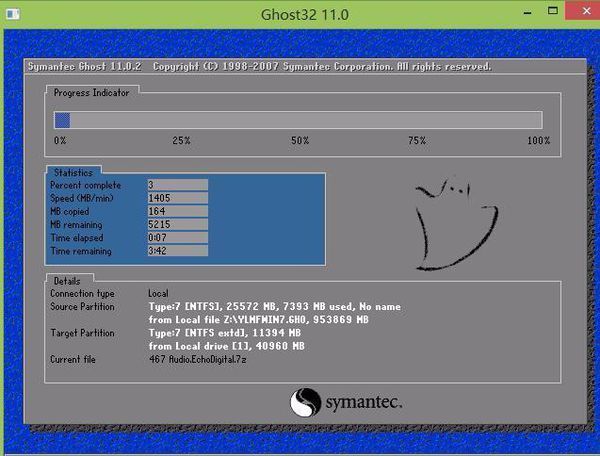This screenshot has height=456, width=600.
Task: Select the Percent complete value field
Action: pos(178,185)
